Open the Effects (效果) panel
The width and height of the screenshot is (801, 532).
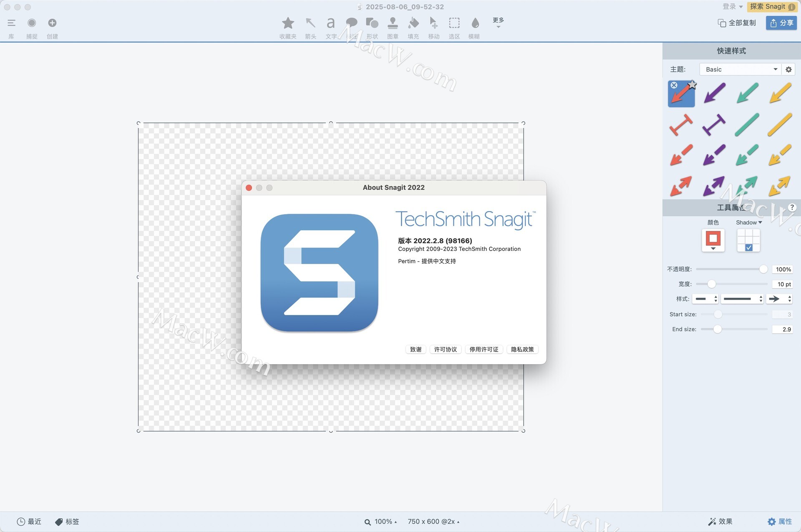tap(720, 522)
